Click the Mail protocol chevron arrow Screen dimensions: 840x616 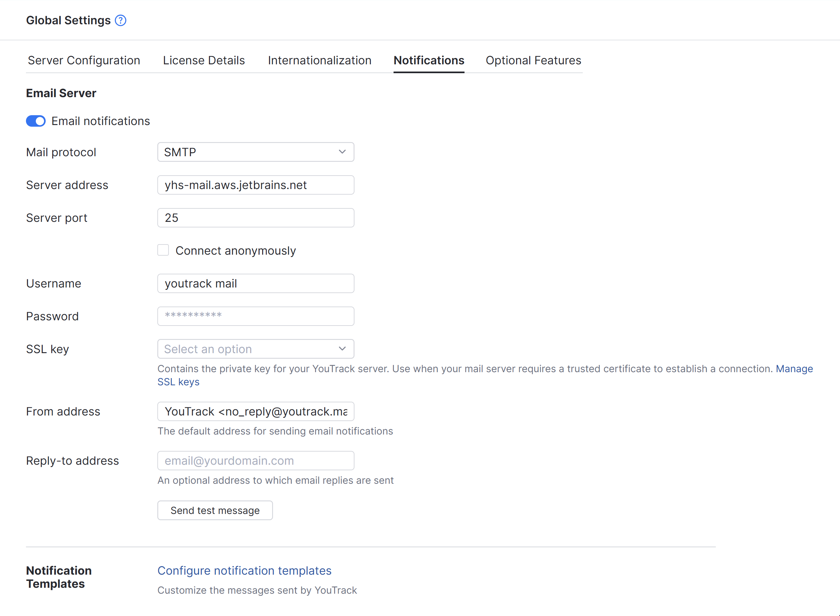[342, 152]
